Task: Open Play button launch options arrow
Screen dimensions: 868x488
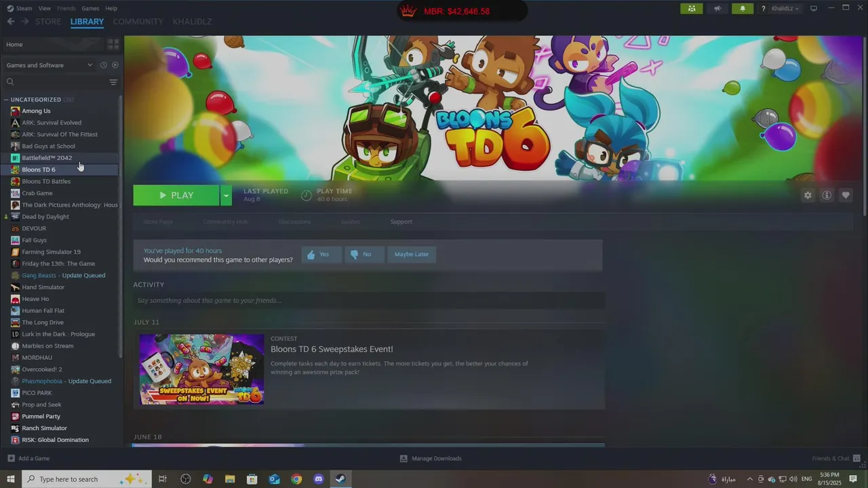Action: click(226, 195)
